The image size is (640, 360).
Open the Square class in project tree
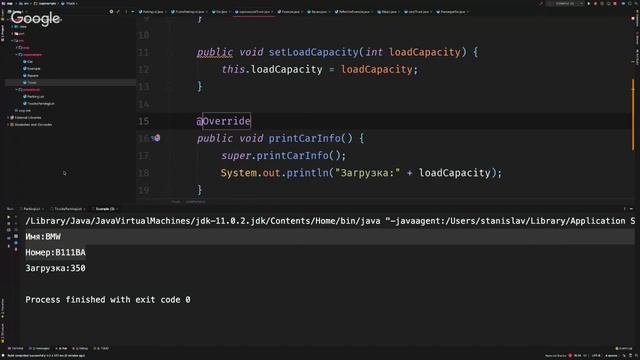(x=31, y=76)
